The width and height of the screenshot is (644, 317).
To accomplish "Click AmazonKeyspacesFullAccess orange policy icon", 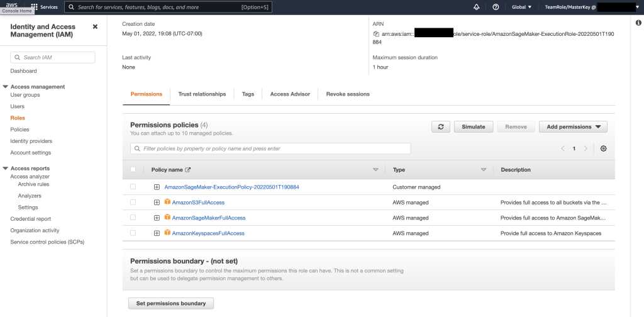I will pos(167,233).
